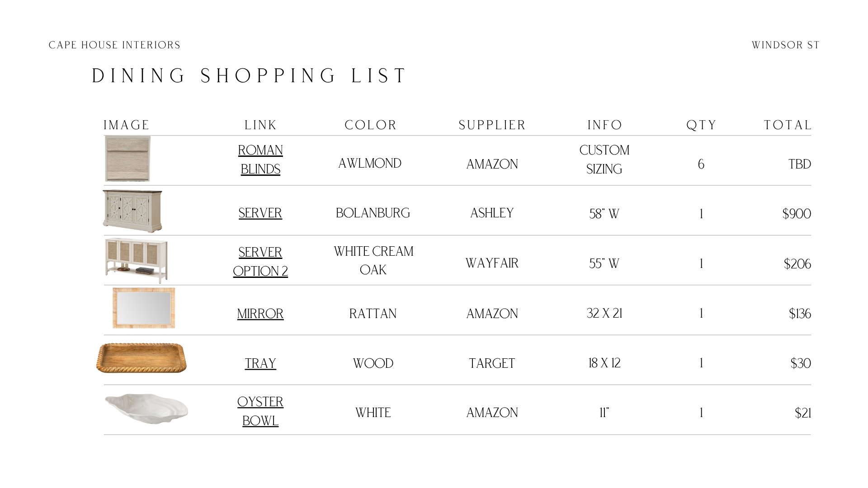Screen dimensions: 868x488
Task: Select the white oyster bowl image
Action: (146, 409)
